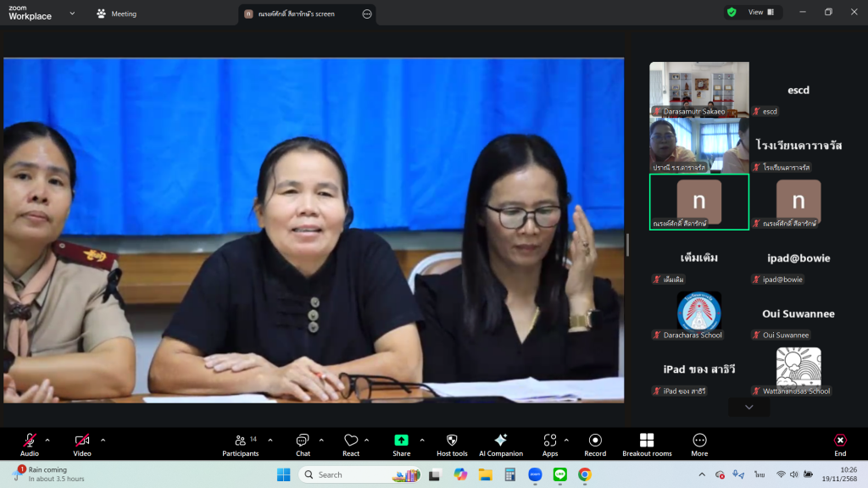The image size is (868, 488).
Task: Open the Participants panel
Action: pos(241,445)
